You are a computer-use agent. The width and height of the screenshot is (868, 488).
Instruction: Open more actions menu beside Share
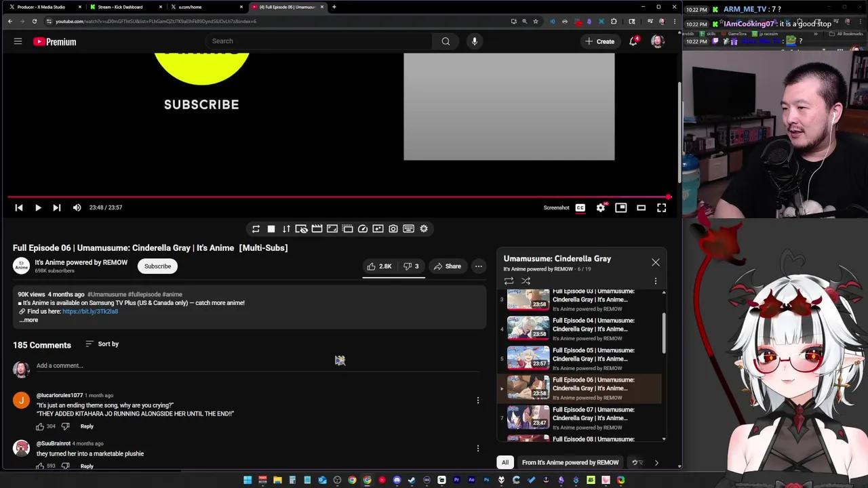[478, 266]
